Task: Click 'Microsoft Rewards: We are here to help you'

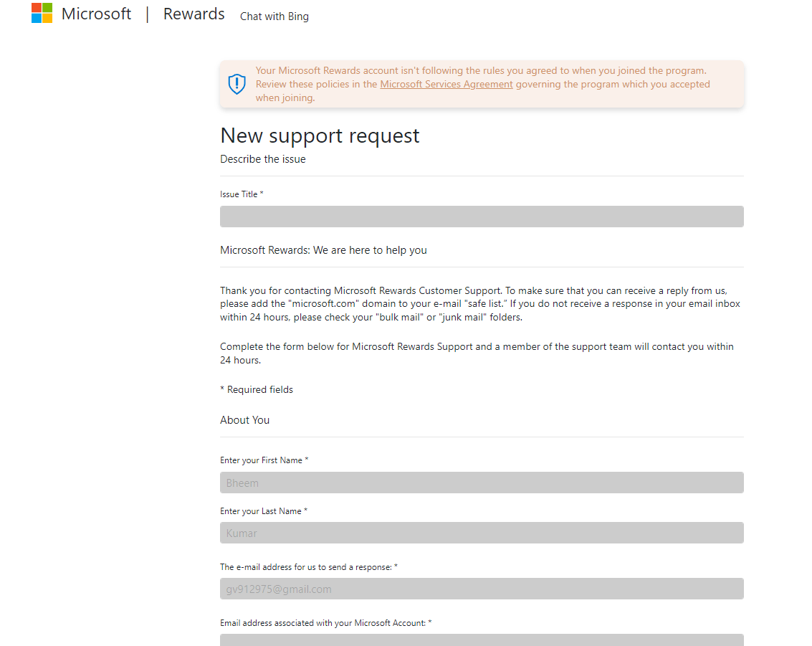Action: coord(323,250)
